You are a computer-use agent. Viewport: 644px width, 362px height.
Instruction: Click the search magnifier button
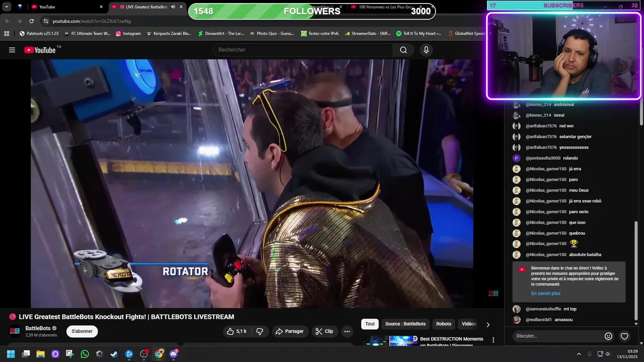pyautogui.click(x=403, y=50)
